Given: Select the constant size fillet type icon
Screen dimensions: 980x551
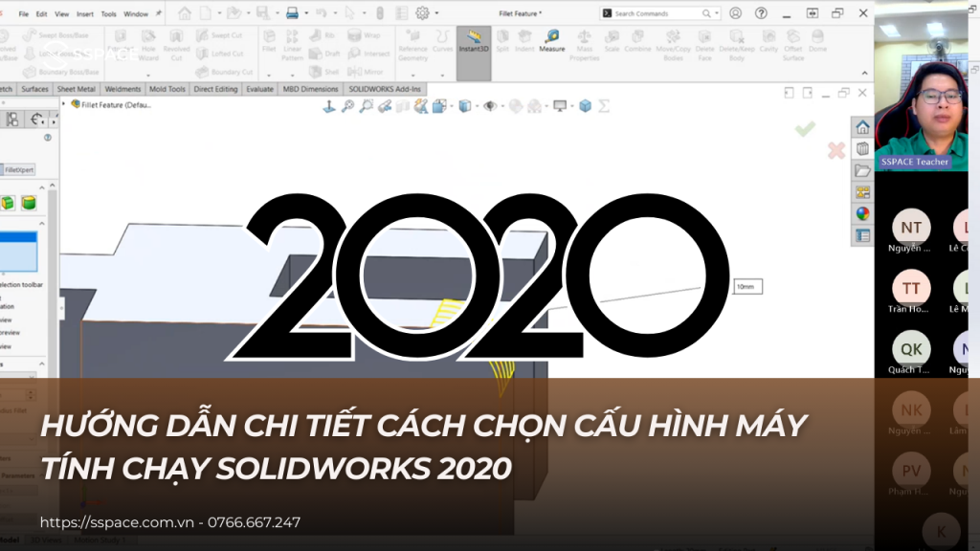Looking at the screenshot, I should (x=8, y=203).
